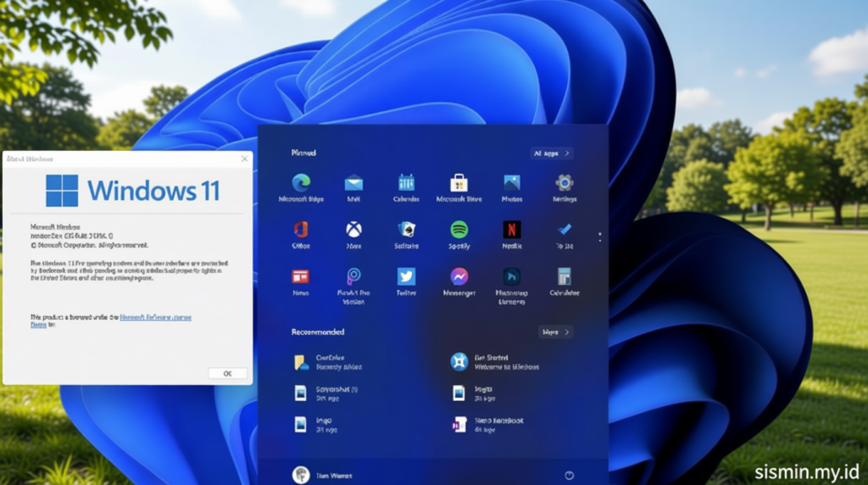Open the Calendar app icon
The image size is (868, 485).
tap(406, 182)
